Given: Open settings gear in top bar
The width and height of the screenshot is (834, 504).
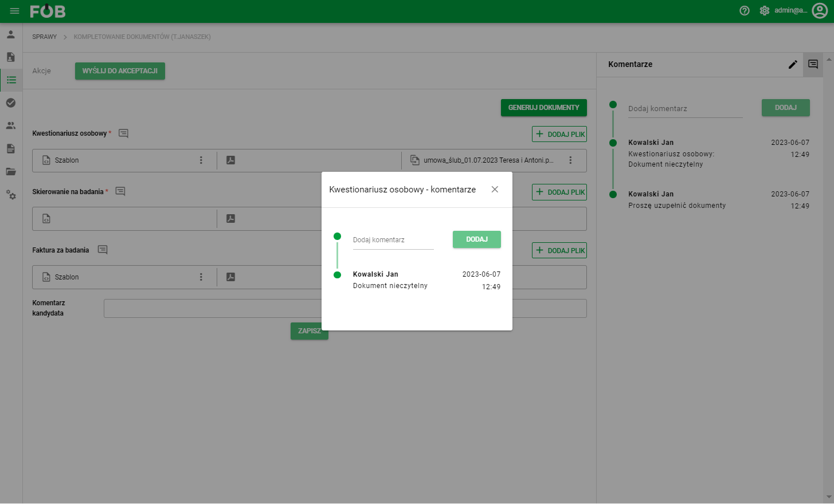Looking at the screenshot, I should (x=764, y=11).
